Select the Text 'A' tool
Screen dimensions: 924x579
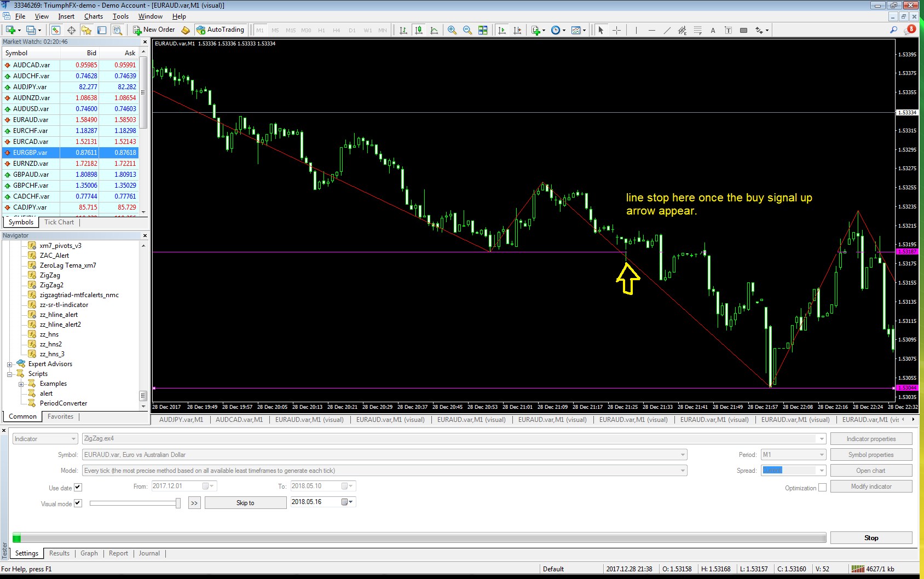[x=713, y=30]
